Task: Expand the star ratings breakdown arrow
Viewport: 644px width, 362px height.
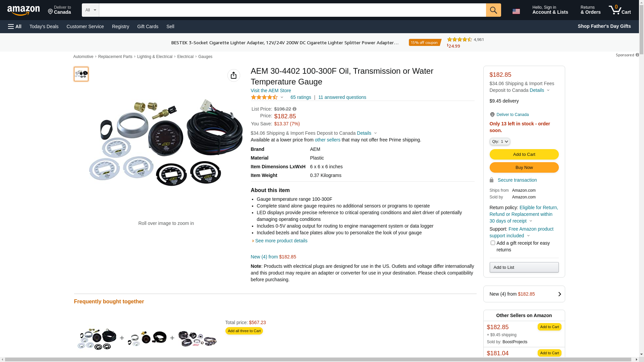Action: 282,98
